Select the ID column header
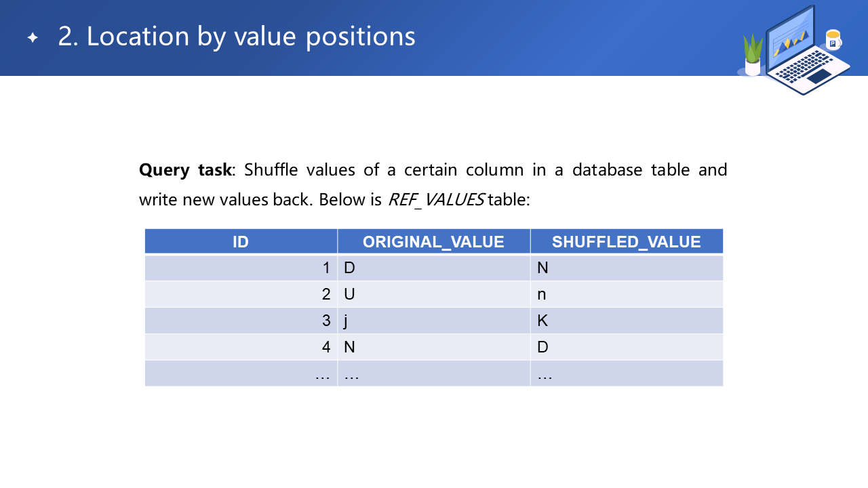 pos(241,242)
